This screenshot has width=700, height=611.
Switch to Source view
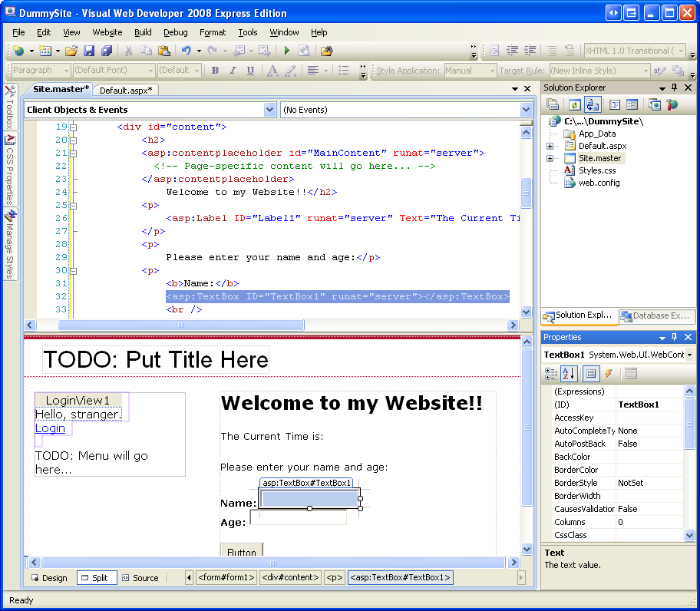click(x=141, y=578)
